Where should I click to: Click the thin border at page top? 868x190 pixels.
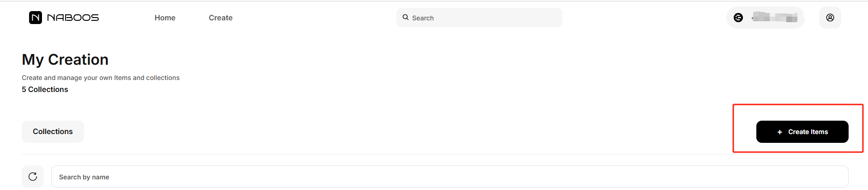point(434,1)
